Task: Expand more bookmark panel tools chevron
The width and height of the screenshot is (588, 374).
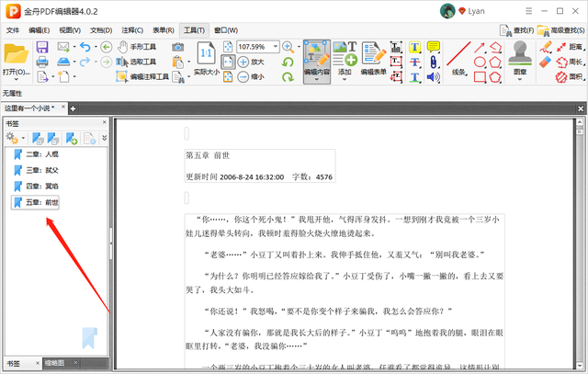Action: tap(104, 138)
